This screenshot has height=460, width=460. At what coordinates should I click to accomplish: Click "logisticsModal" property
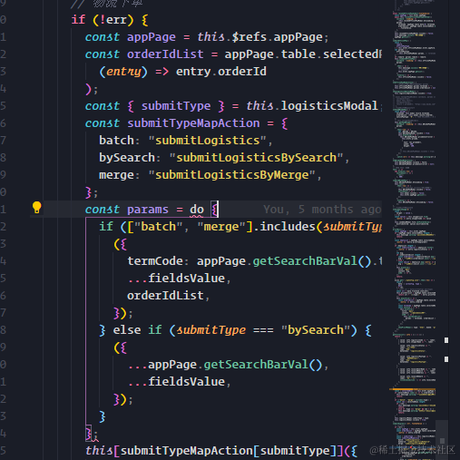tap(329, 106)
